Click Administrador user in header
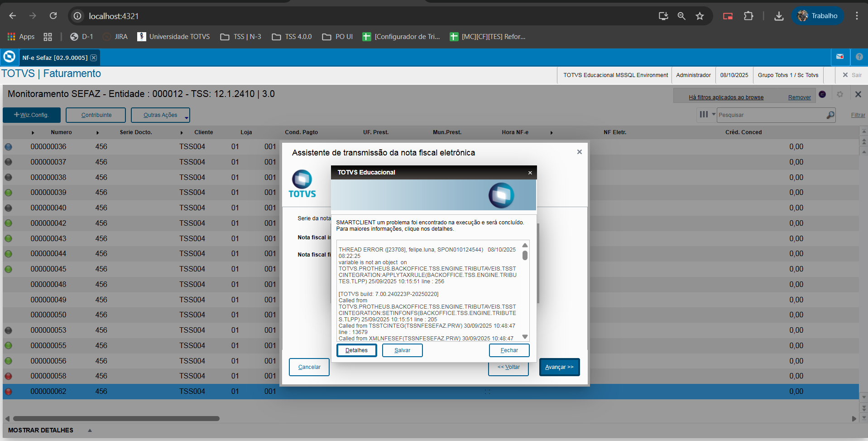Viewport: 868px width, 441px height. (693, 75)
